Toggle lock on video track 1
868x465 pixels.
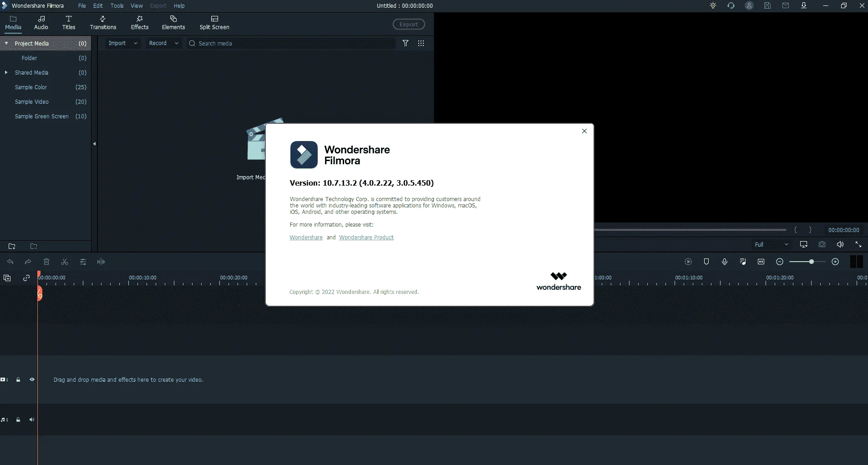[18, 379]
